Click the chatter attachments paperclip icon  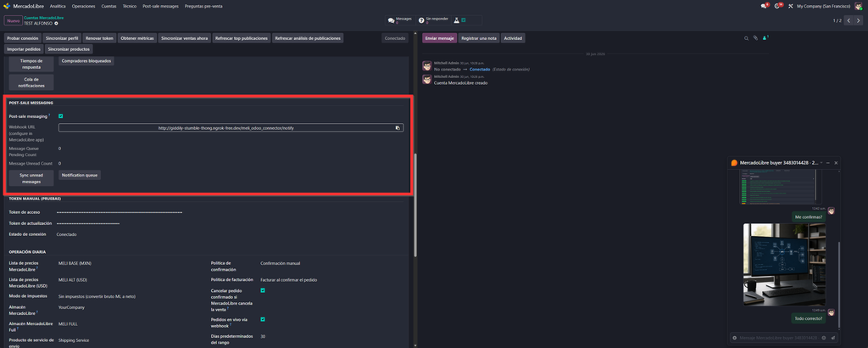click(754, 38)
